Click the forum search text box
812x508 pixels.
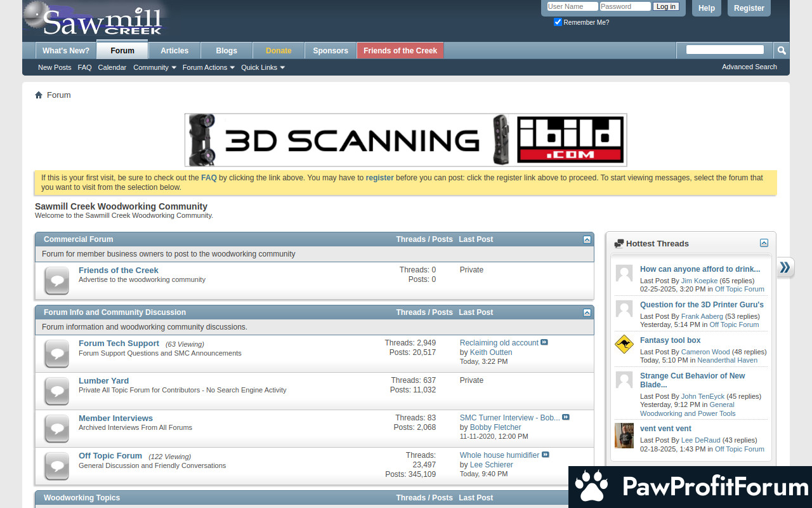[x=725, y=50]
